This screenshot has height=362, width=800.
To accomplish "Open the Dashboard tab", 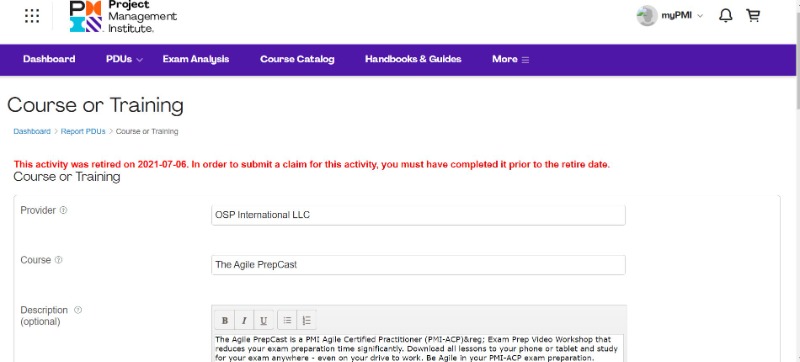I will pyautogui.click(x=49, y=59).
